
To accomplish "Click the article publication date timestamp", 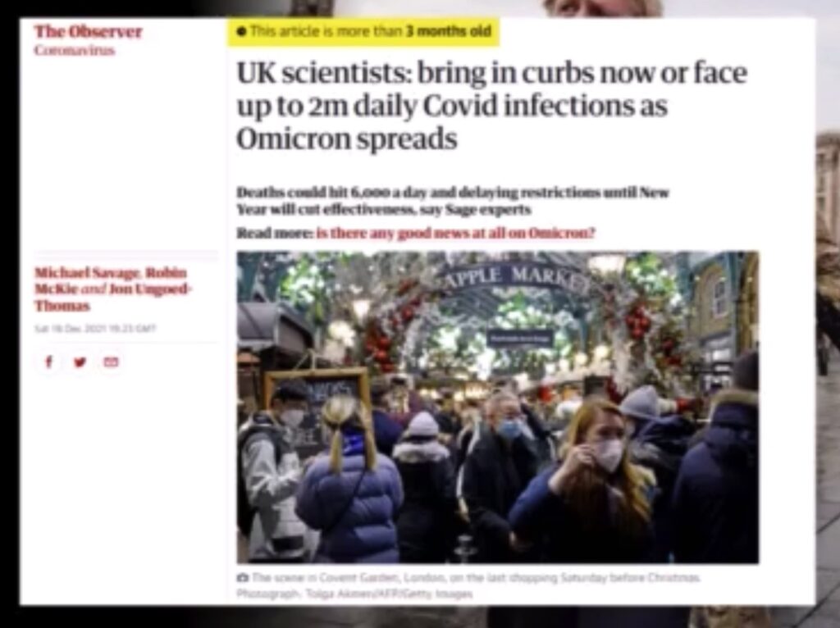I will (95, 328).
